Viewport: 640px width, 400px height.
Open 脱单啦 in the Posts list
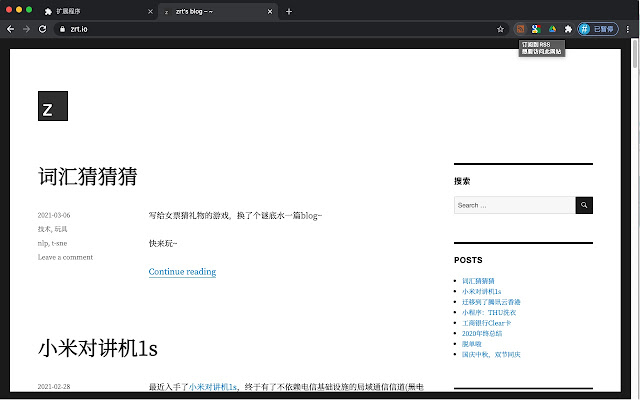472,344
